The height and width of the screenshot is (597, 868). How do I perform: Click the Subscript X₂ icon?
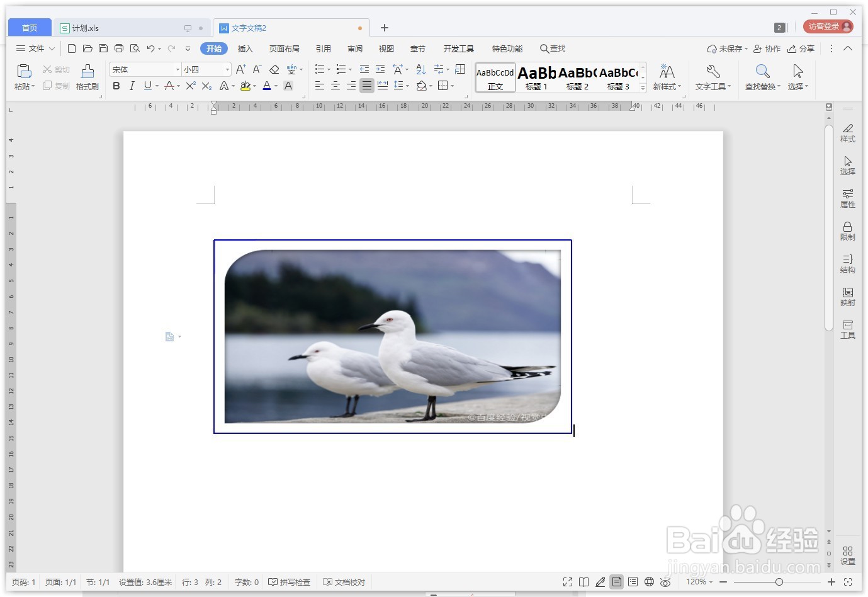(x=206, y=86)
